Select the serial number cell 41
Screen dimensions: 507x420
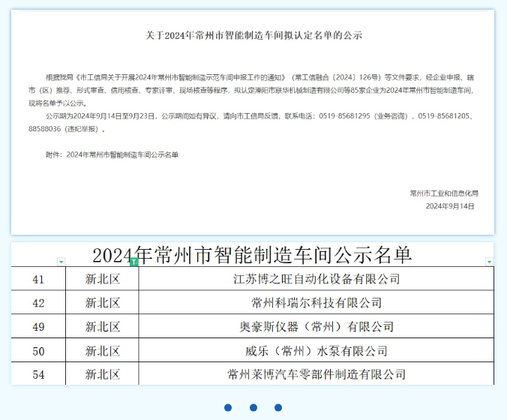pyautogui.click(x=38, y=279)
